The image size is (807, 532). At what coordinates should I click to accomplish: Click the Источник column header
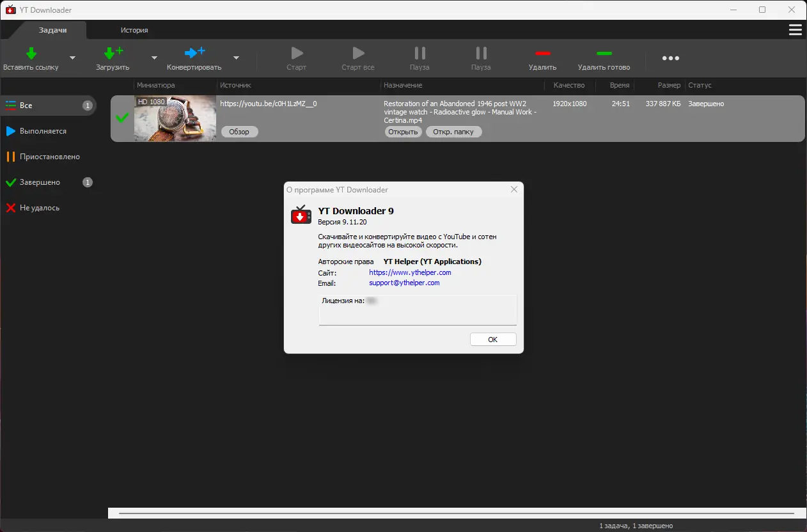point(235,85)
